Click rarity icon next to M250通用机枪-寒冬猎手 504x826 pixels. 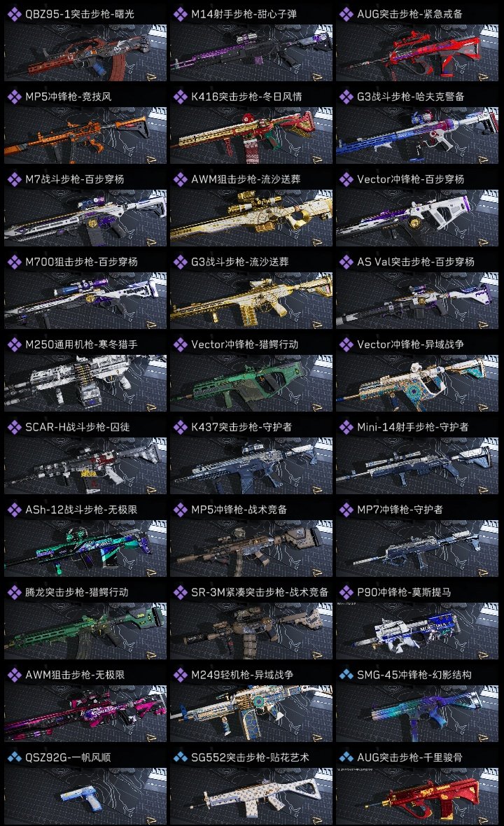(14, 344)
